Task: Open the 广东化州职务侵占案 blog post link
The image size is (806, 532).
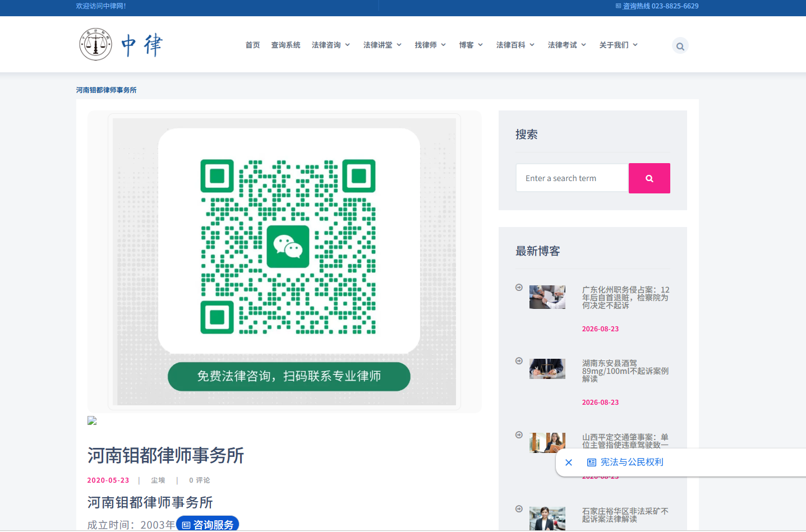Action: (x=626, y=298)
